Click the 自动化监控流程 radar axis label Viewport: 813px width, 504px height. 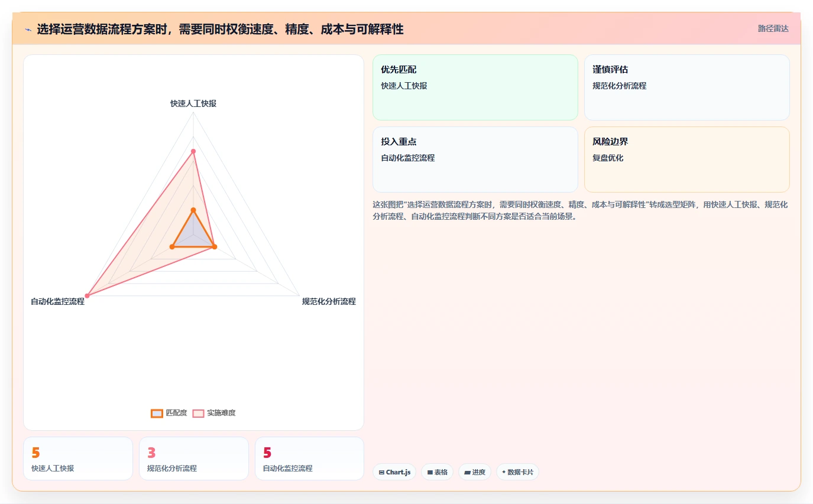tap(57, 301)
